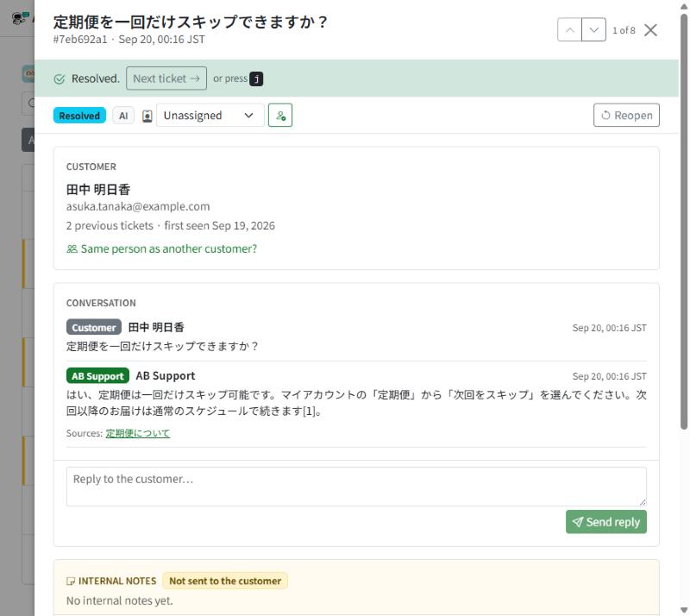
Task: Click the app logo icon in background window
Action: click(x=20, y=17)
